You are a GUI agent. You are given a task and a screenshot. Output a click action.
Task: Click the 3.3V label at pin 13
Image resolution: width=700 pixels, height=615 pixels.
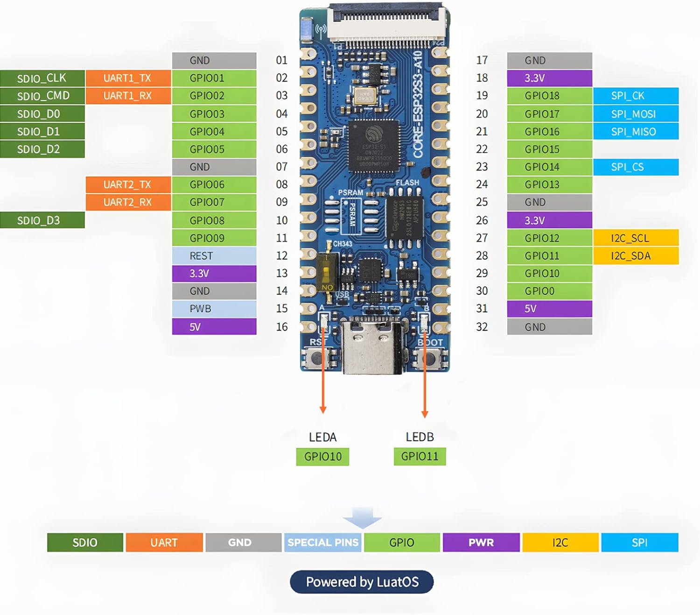[214, 274]
